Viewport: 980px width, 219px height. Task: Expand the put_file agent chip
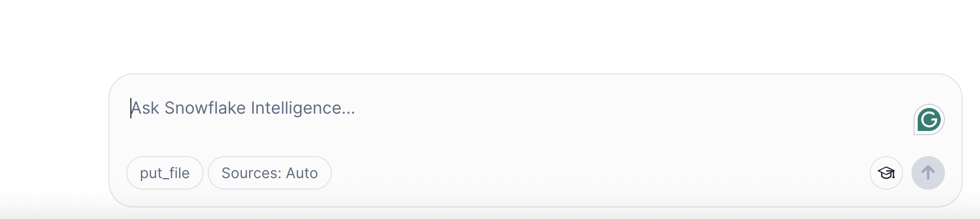pos(164,173)
